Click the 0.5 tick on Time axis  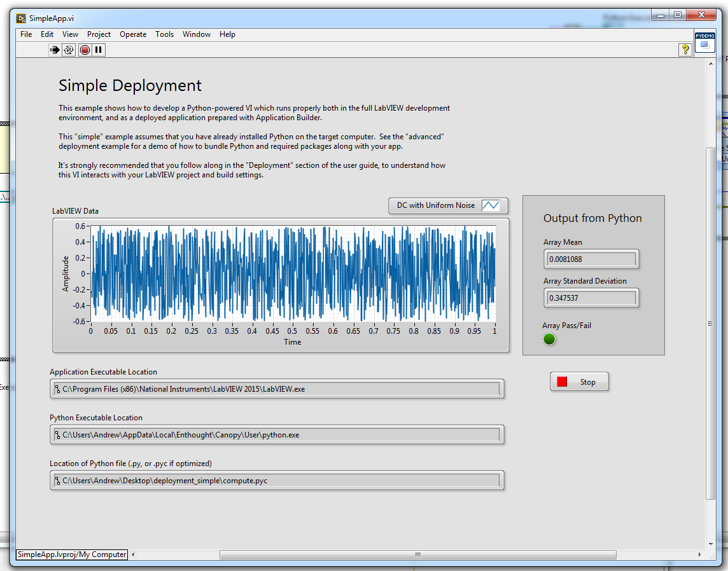tap(292, 331)
